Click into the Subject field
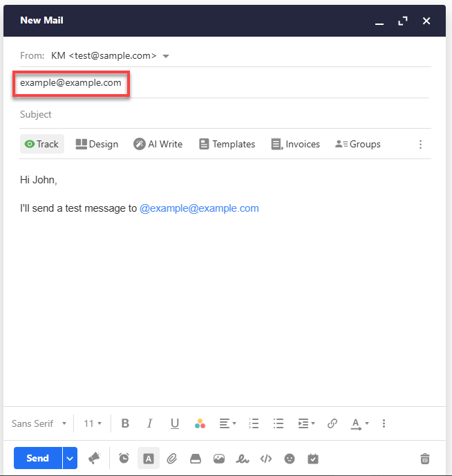The width and height of the screenshot is (452, 476). 225,114
